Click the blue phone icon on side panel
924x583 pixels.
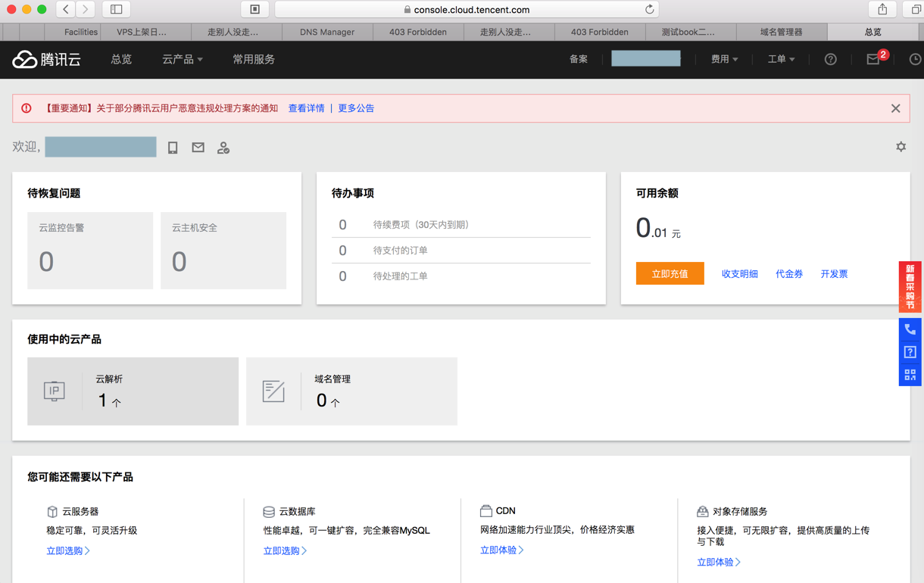(910, 329)
